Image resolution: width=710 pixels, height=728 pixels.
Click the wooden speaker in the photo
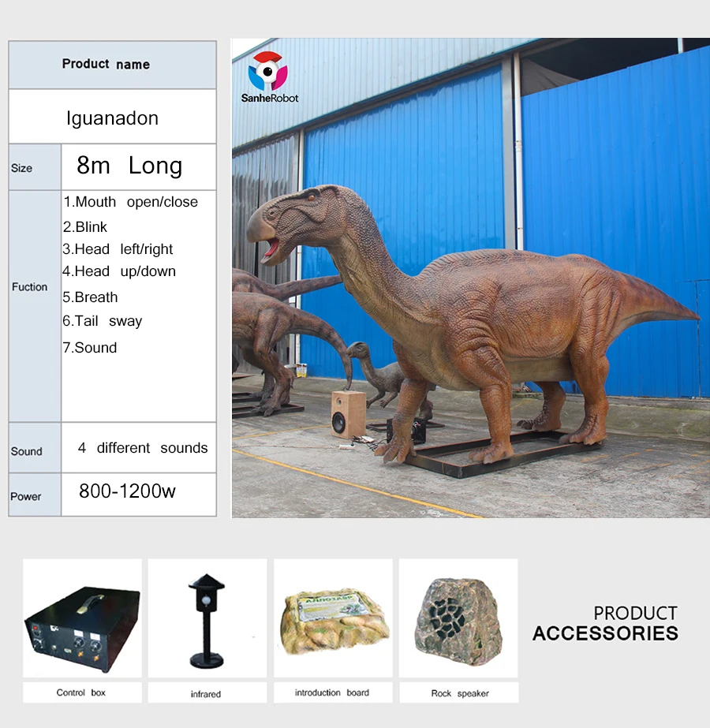pos(348,414)
